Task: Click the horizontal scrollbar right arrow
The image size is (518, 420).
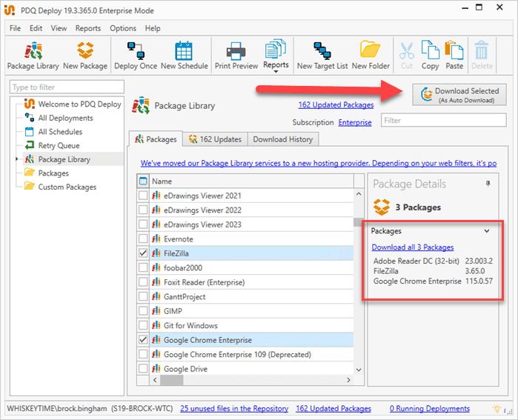Action: [348, 380]
